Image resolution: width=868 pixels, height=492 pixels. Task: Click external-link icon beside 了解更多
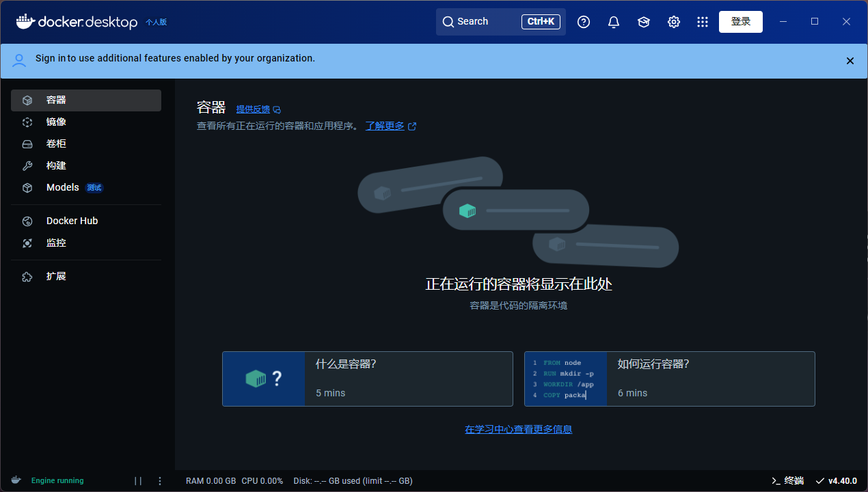[411, 126]
